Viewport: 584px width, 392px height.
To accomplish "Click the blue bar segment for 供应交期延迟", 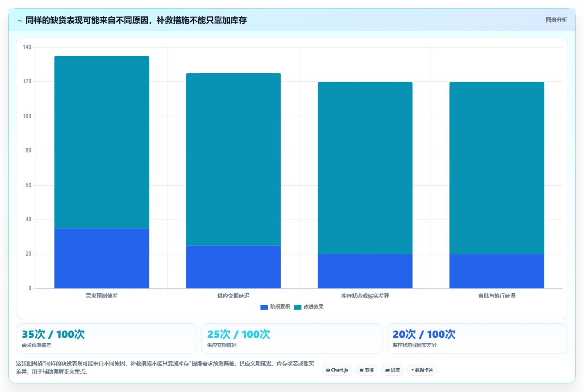I will (x=233, y=267).
